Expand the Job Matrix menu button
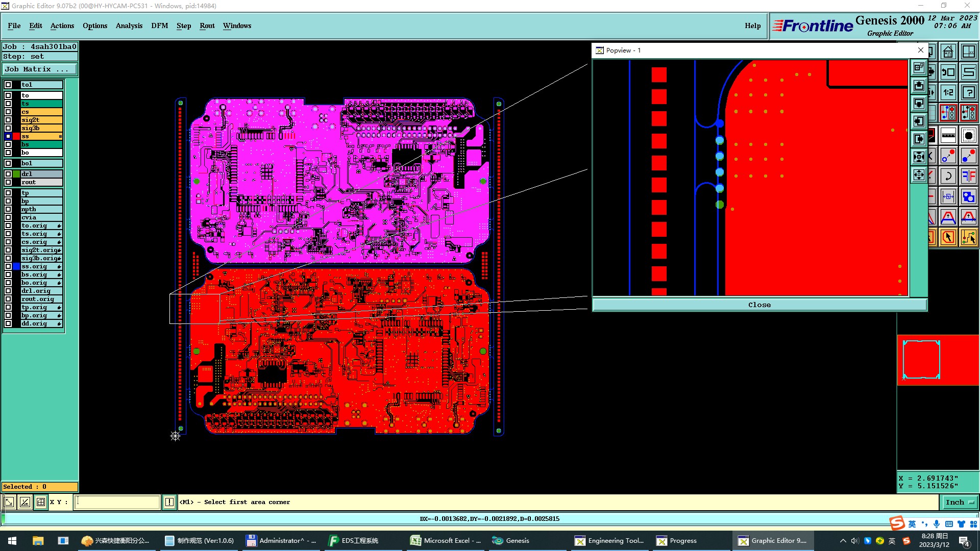The height and width of the screenshot is (551, 980). (x=40, y=69)
